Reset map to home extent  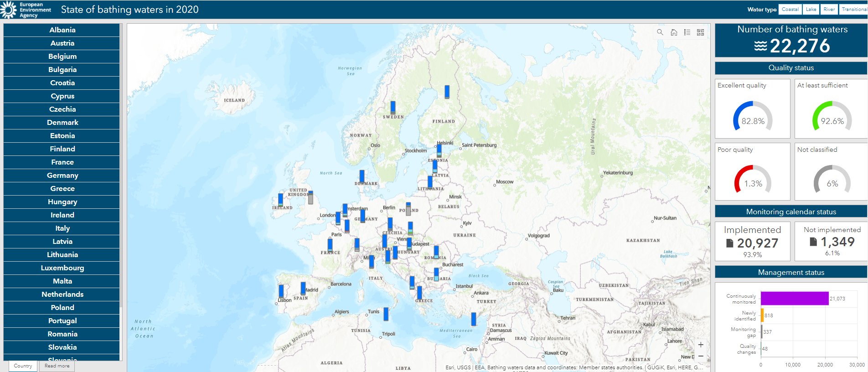coord(674,32)
